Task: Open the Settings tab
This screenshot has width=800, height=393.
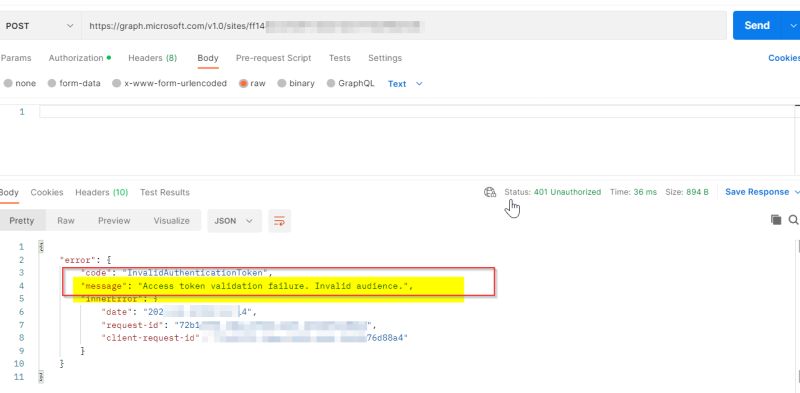Action: (385, 58)
